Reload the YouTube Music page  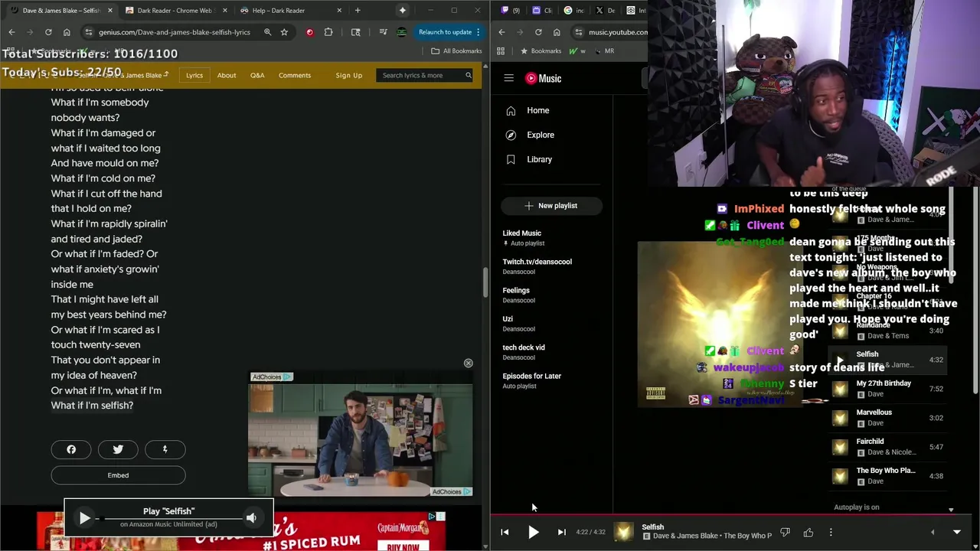click(x=538, y=32)
